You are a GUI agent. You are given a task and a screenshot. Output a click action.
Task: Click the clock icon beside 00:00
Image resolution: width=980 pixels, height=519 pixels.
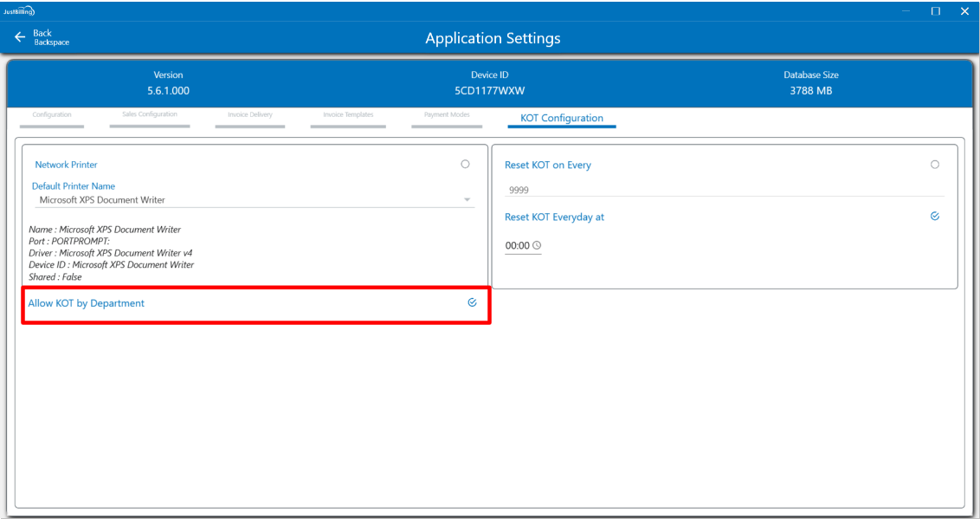(x=537, y=246)
